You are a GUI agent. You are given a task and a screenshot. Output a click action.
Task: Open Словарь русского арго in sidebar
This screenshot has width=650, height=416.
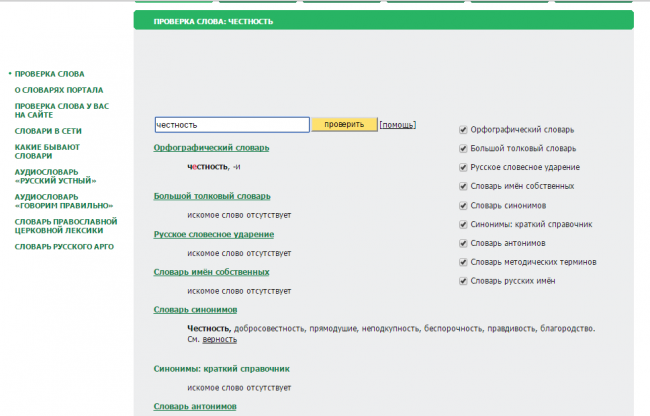click(63, 247)
